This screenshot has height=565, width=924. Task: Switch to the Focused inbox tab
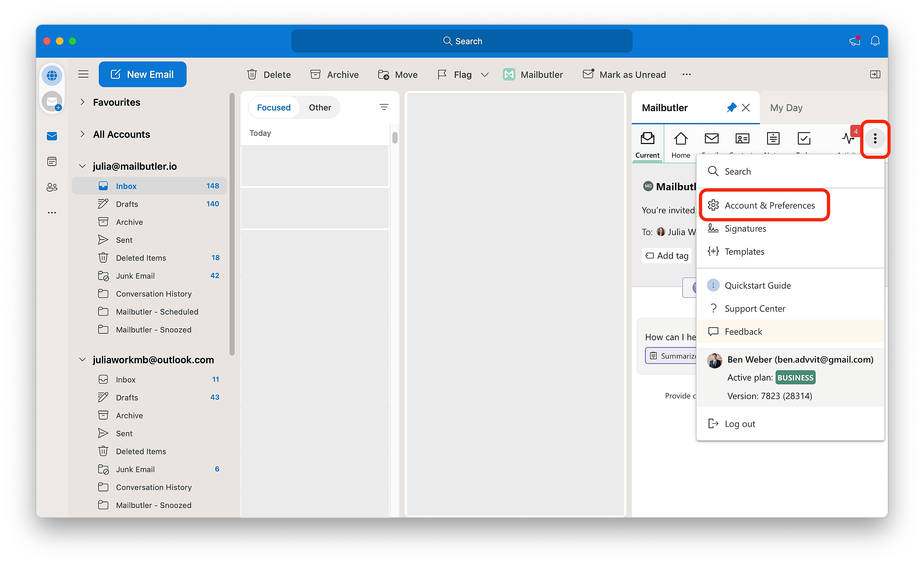274,108
